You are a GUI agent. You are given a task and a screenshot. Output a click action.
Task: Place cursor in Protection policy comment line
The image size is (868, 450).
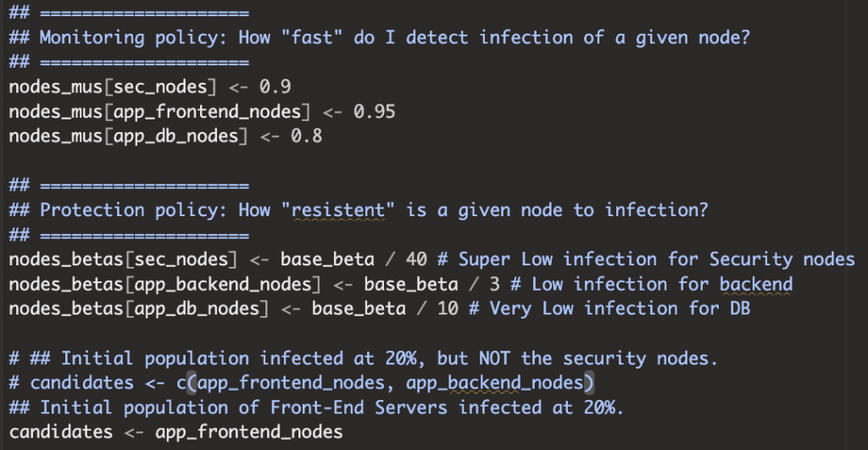359,210
